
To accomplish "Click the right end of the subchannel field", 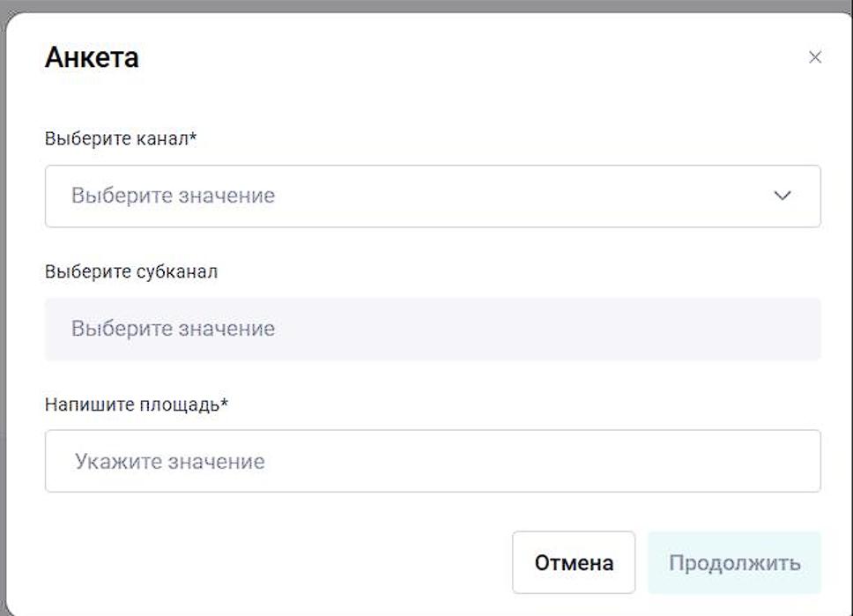I will [793, 329].
